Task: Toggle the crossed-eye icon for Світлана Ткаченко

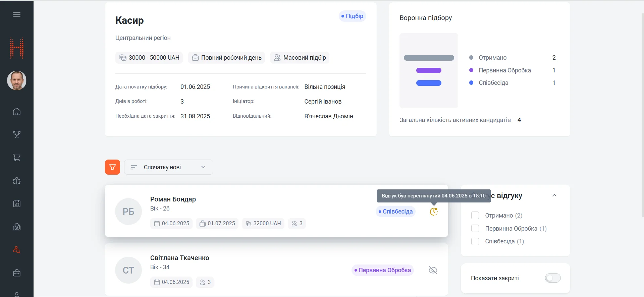Action: 433,270
